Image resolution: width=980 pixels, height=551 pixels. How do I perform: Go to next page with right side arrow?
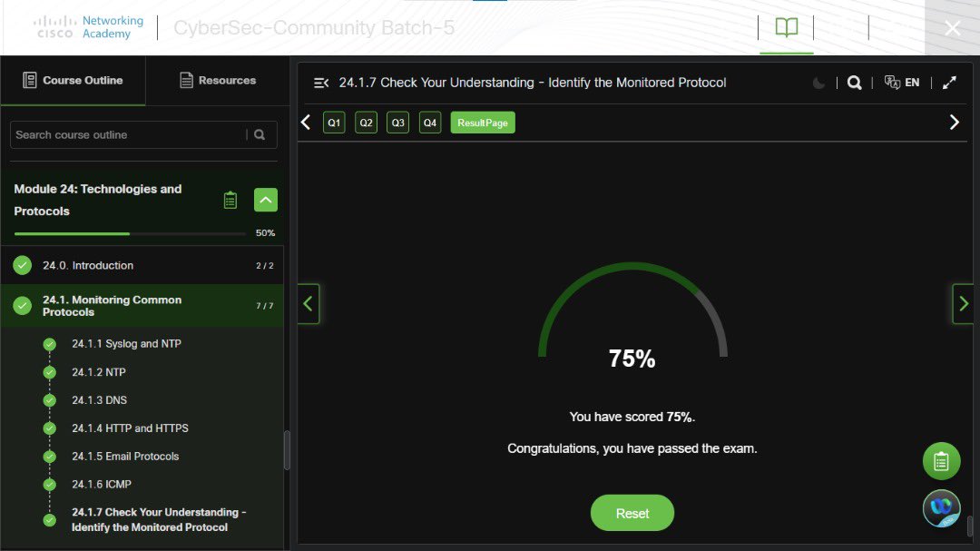point(963,304)
